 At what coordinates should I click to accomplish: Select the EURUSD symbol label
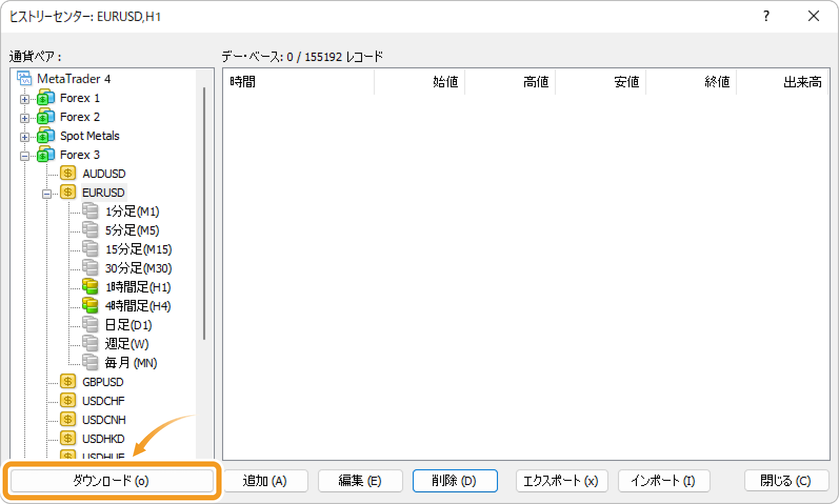103,193
